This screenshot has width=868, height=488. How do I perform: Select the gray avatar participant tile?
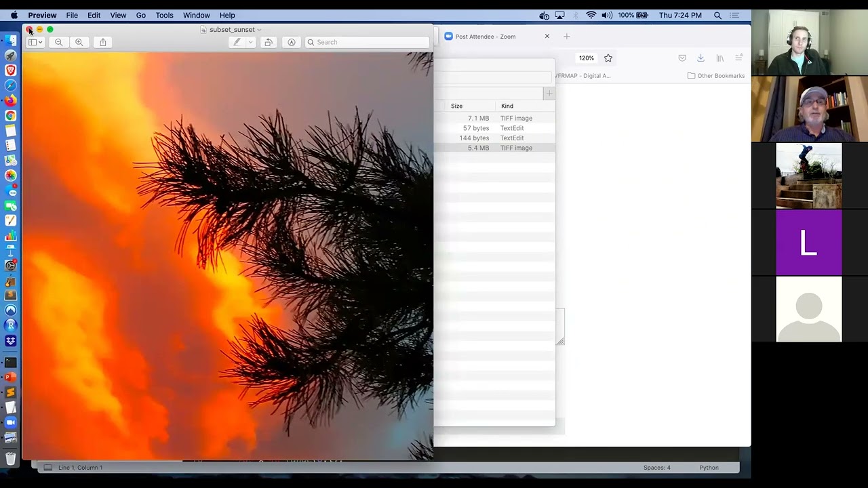(x=809, y=309)
